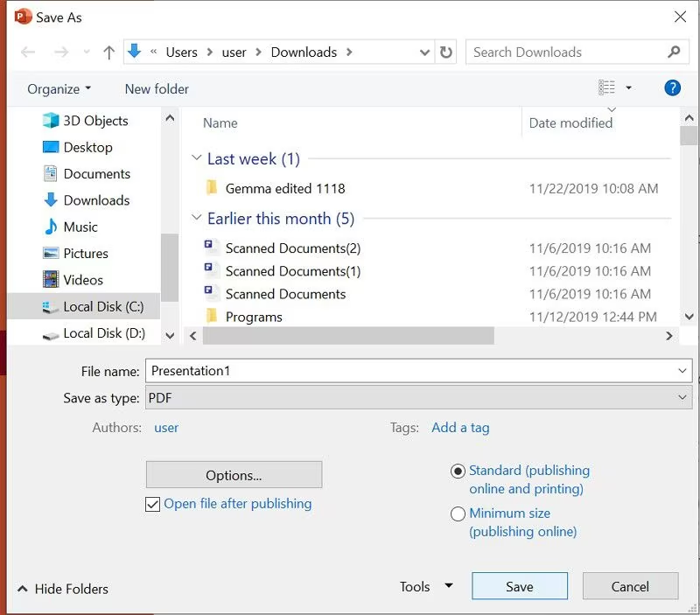
Task: Click the File name input field
Action: [411, 371]
